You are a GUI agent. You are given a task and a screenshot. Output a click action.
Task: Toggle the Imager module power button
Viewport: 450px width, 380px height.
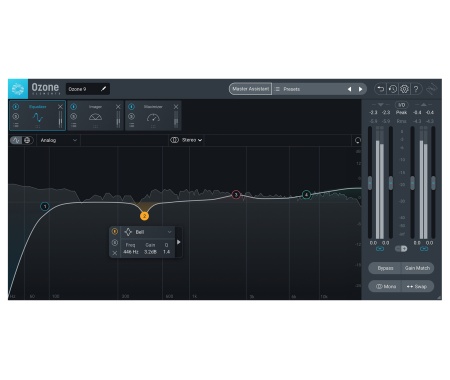pos(74,107)
